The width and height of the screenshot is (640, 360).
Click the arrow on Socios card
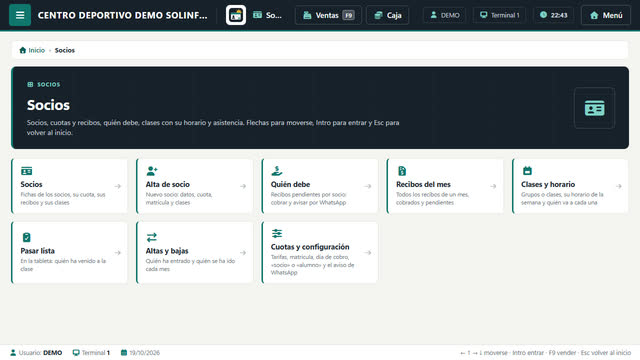click(x=118, y=186)
